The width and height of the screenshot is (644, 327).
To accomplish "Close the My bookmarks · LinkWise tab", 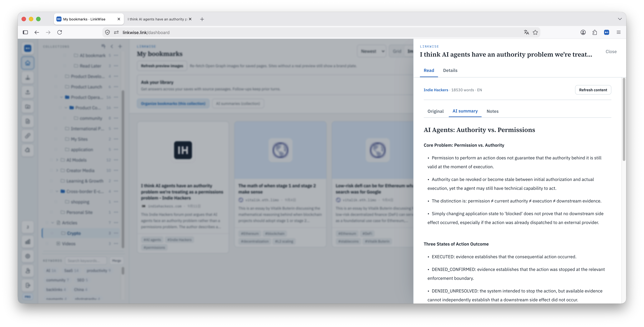I will pos(119,19).
